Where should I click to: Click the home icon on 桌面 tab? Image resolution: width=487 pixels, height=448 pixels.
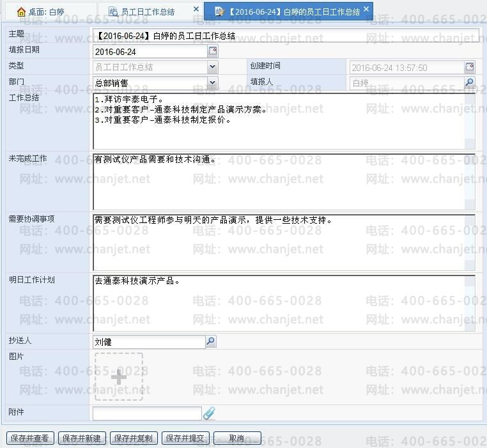pyautogui.click(x=21, y=12)
